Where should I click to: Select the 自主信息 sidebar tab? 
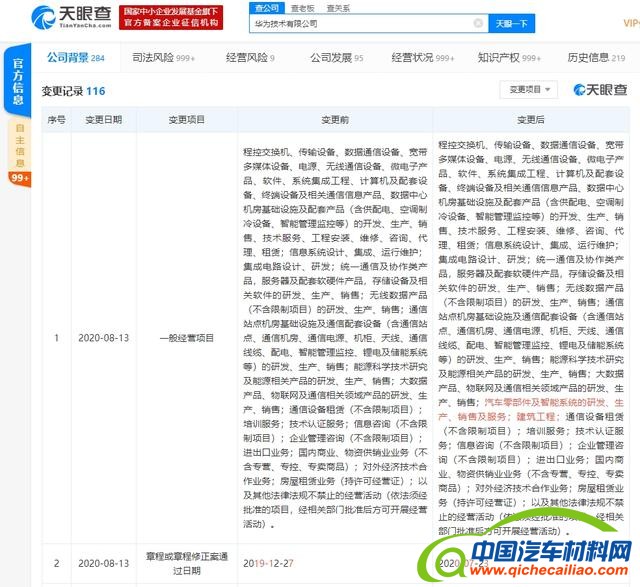point(19,144)
